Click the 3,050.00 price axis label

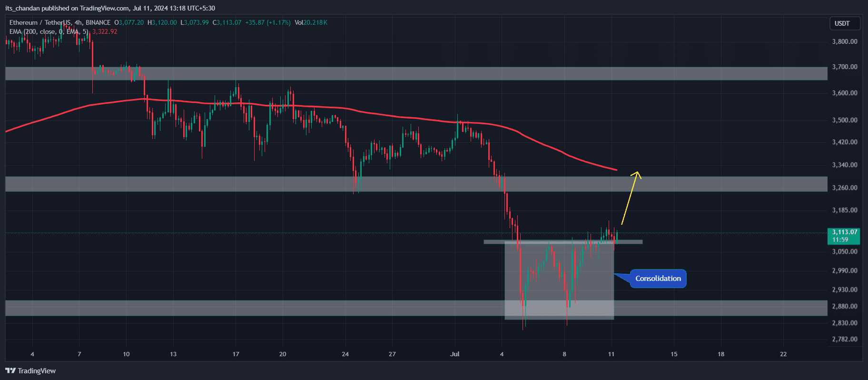pyautogui.click(x=845, y=251)
